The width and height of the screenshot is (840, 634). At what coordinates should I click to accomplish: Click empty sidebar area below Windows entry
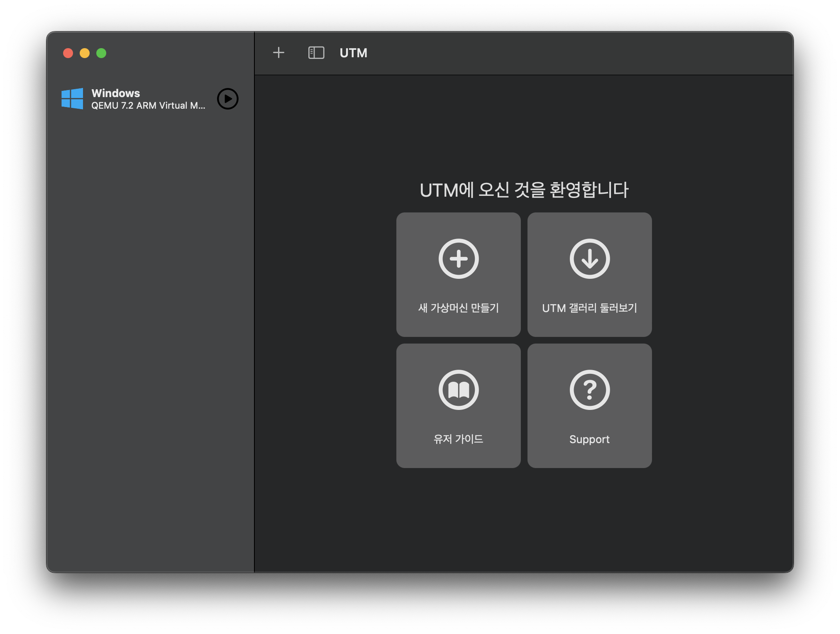[x=149, y=332]
